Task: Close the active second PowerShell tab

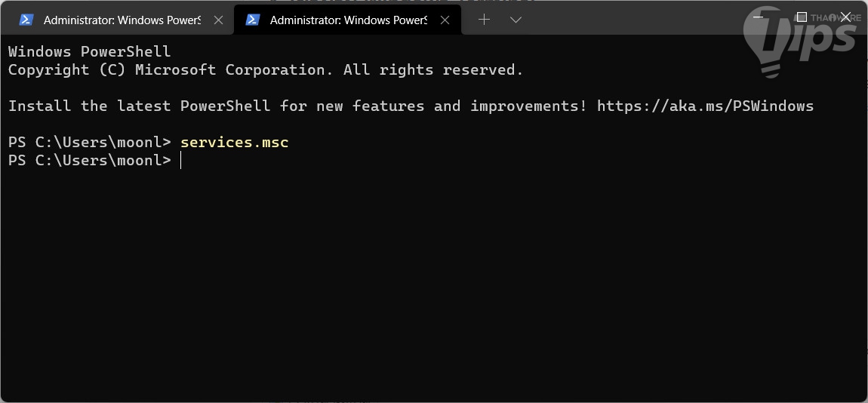Action: point(445,20)
